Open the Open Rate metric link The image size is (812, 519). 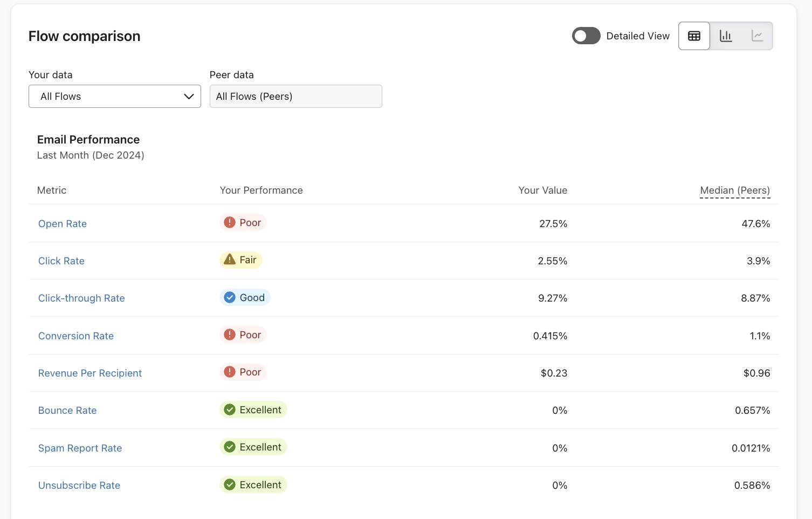point(62,223)
